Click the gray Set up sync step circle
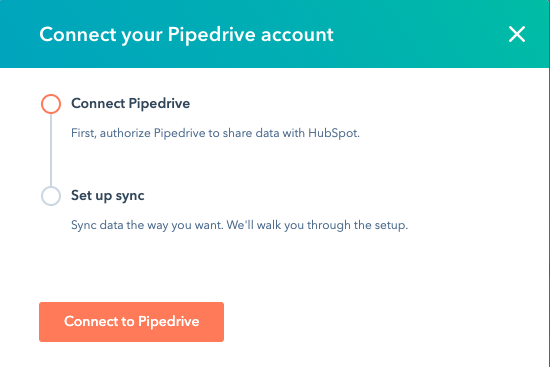Screen dimensions: 550x367 (51, 196)
